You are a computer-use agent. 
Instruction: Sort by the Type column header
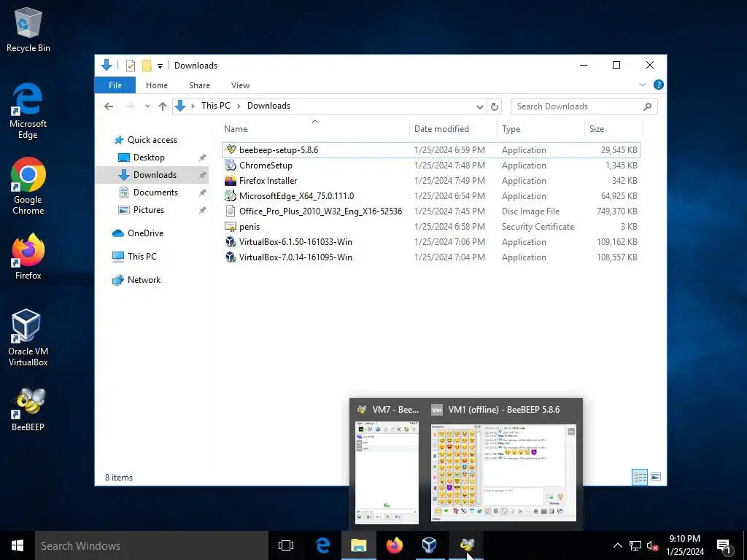coord(541,128)
